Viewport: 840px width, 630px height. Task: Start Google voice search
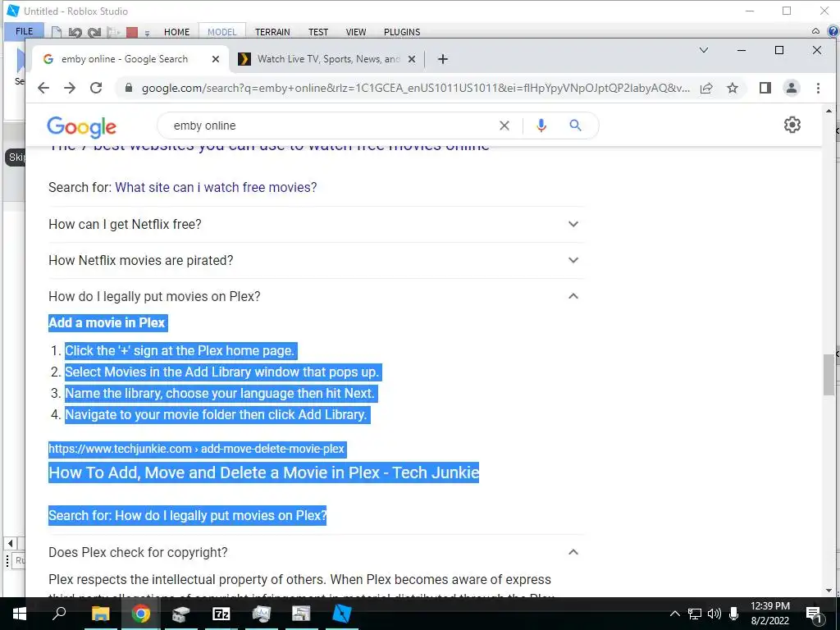pyautogui.click(x=541, y=126)
